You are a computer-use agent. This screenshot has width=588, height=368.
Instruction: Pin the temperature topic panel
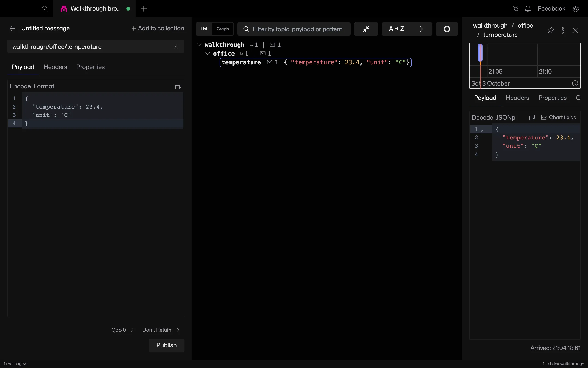point(551,30)
